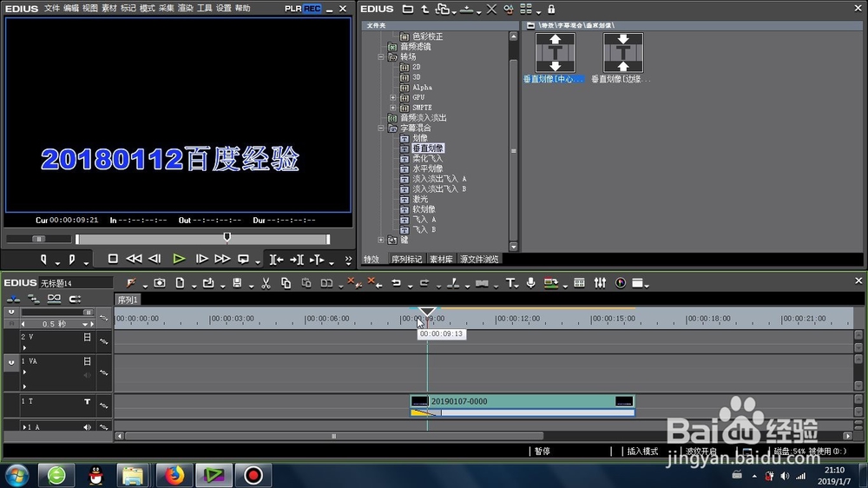Open dropdown arrow next to Save icon
Viewport: 868px width, 488px height.
(x=251, y=286)
